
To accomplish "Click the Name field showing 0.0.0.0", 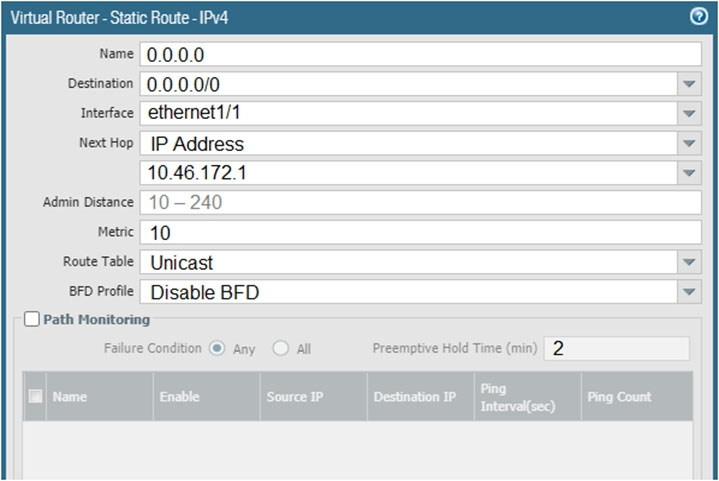I will (420, 55).
